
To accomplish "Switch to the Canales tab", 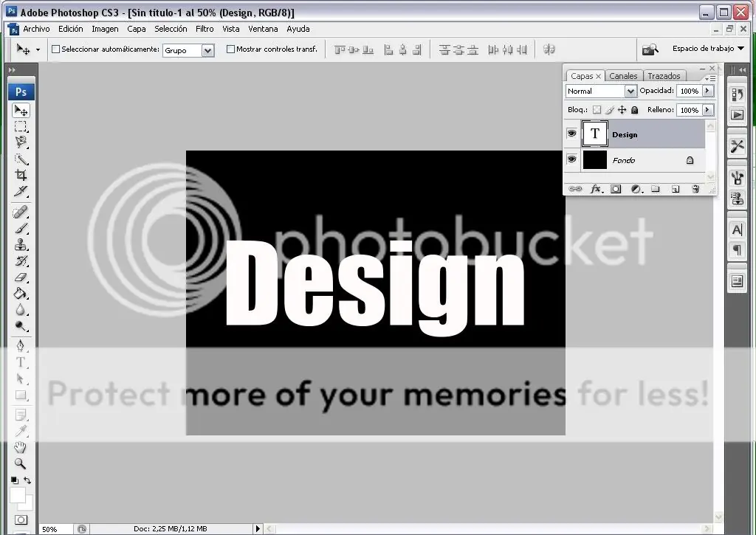I will coord(623,76).
